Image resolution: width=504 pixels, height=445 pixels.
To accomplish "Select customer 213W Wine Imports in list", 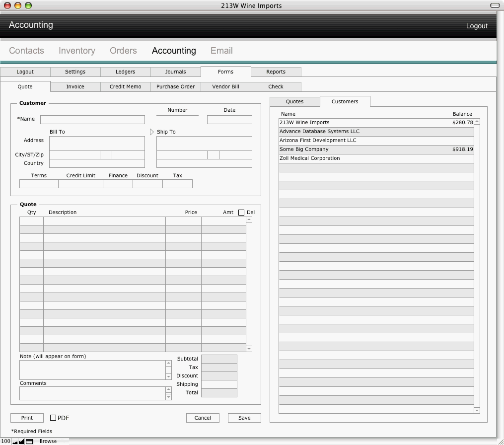I will point(376,123).
